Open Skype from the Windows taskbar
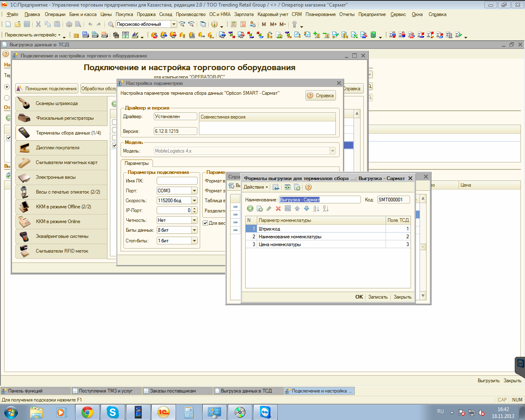The height and width of the screenshot is (420, 525). [x=112, y=412]
